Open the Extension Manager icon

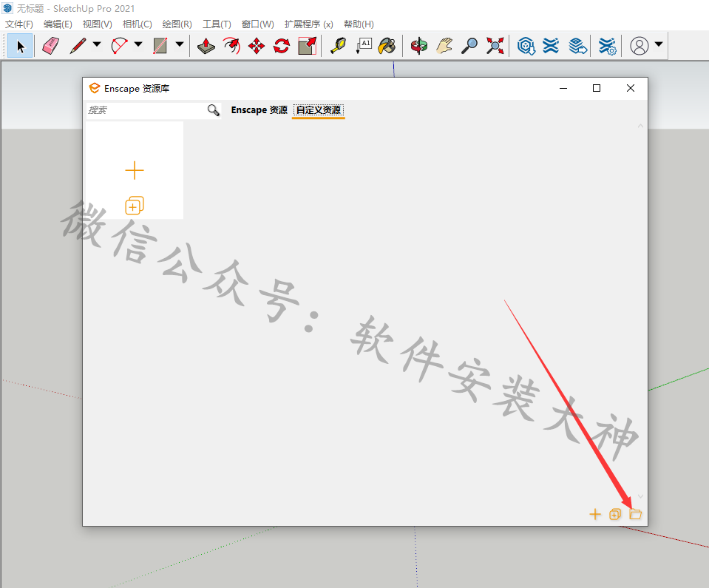tap(607, 46)
